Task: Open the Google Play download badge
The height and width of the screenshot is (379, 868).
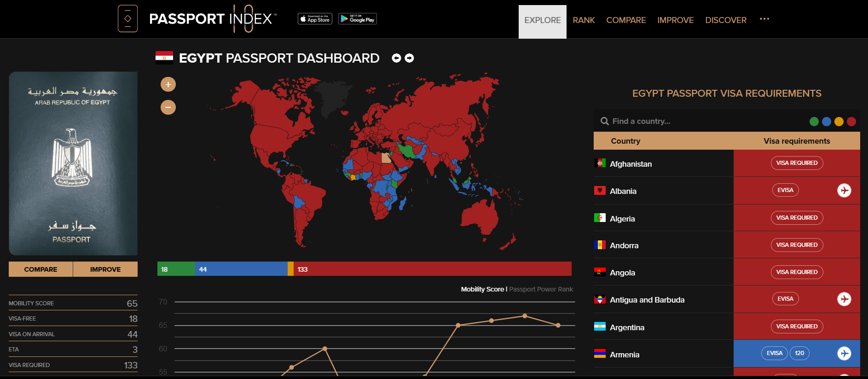Action: coord(358,18)
